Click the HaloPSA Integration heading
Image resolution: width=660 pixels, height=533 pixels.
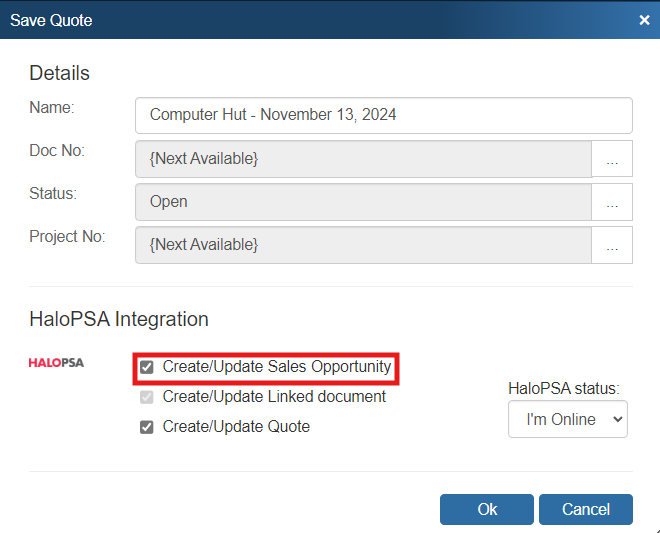pyautogui.click(x=119, y=319)
